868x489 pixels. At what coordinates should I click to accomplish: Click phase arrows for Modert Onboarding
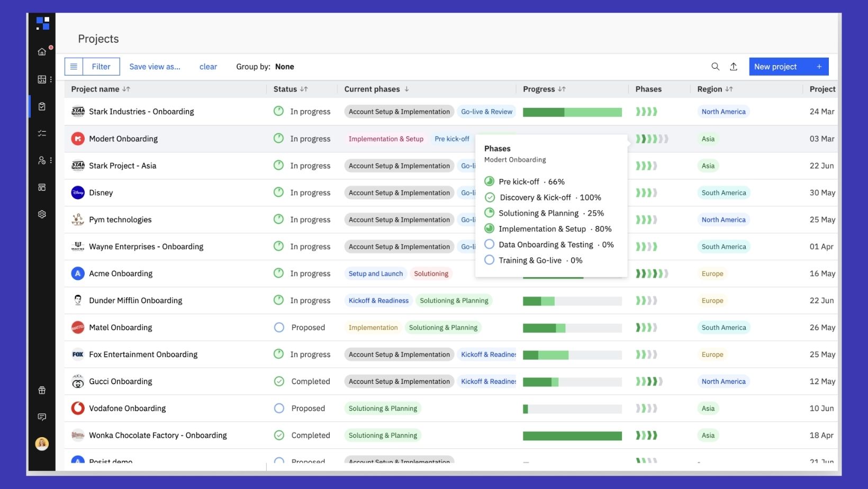click(652, 139)
